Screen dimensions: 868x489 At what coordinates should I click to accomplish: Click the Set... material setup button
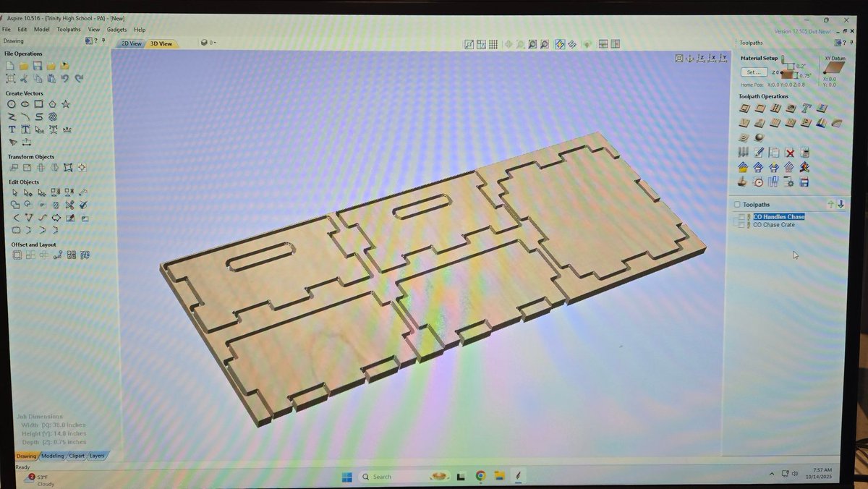coord(754,72)
